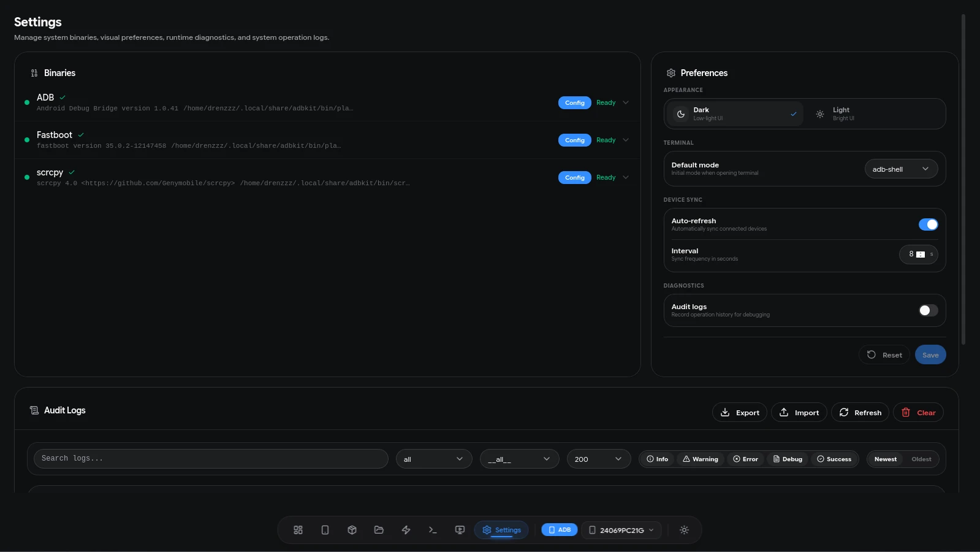This screenshot has height=552, width=980.
Task: Toggle the Success level filter
Action: 834,459
